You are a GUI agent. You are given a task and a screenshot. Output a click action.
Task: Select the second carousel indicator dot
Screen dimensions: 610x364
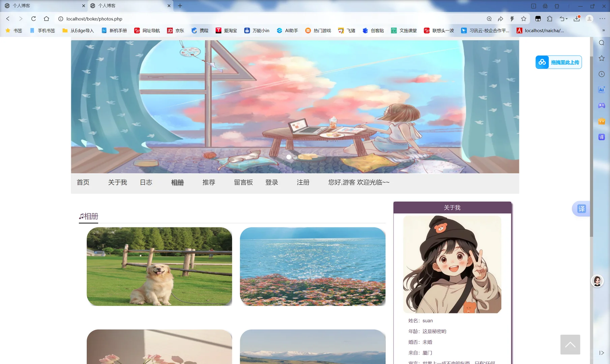(x=295, y=157)
